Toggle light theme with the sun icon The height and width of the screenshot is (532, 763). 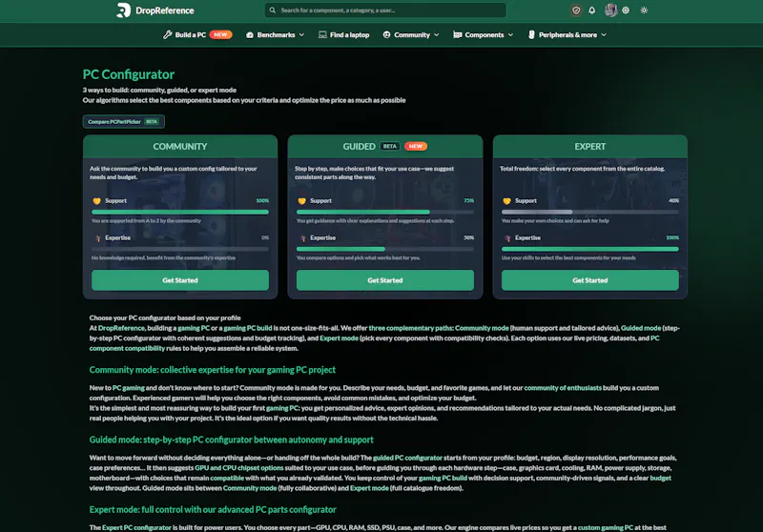coord(644,10)
